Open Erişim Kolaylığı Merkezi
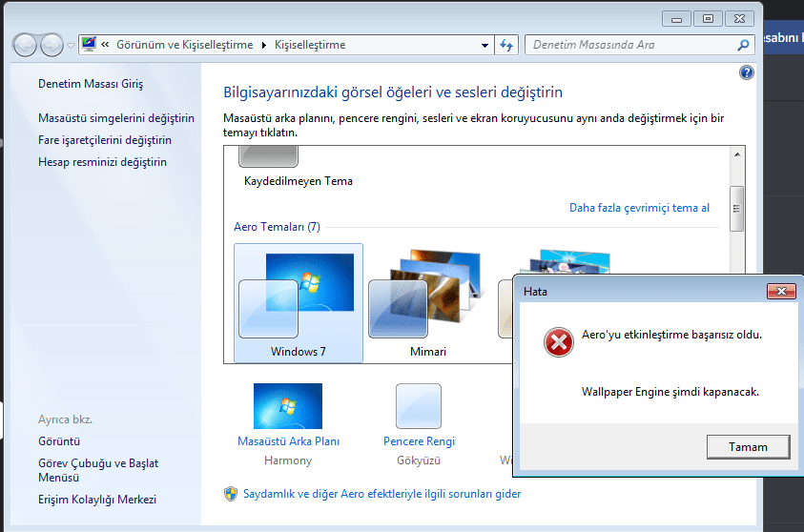This screenshot has width=804, height=532. tap(97, 500)
